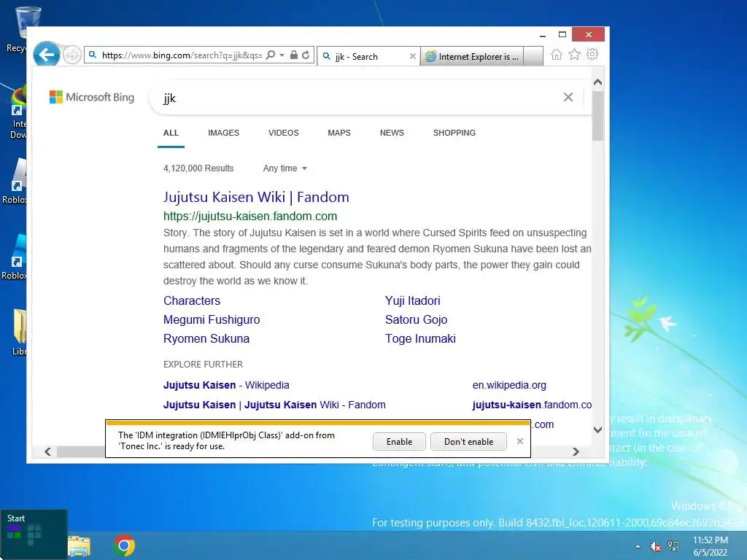This screenshot has height=560, width=747.
Task: Open the Toge Inumaki sublink
Action: (420, 339)
